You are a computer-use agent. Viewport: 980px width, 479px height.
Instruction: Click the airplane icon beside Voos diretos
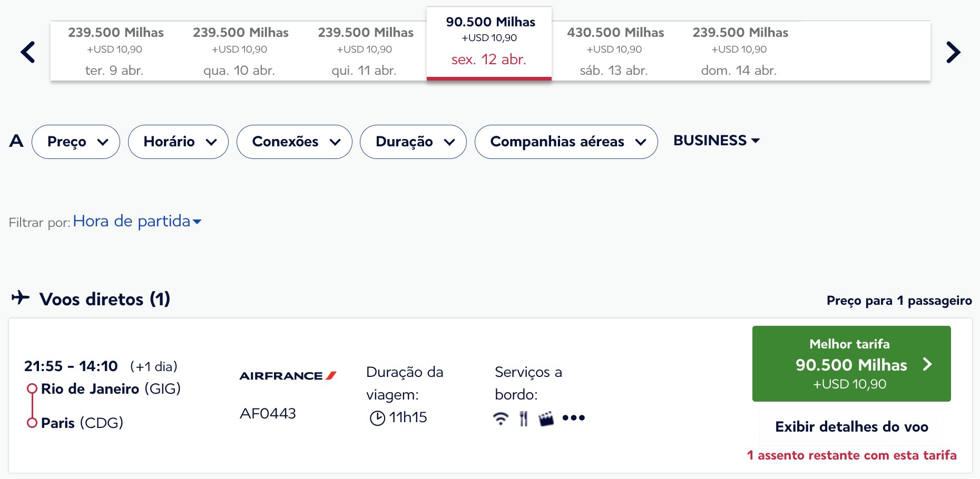[x=21, y=297]
